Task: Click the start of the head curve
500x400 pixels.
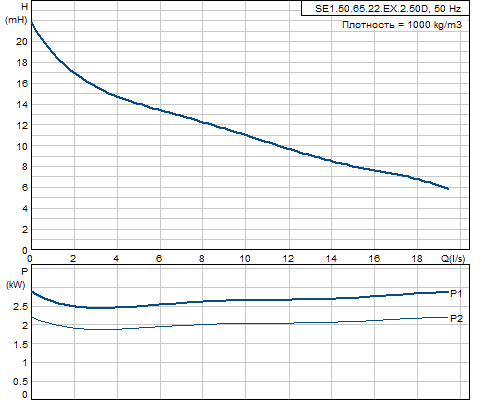Action: tap(32, 23)
